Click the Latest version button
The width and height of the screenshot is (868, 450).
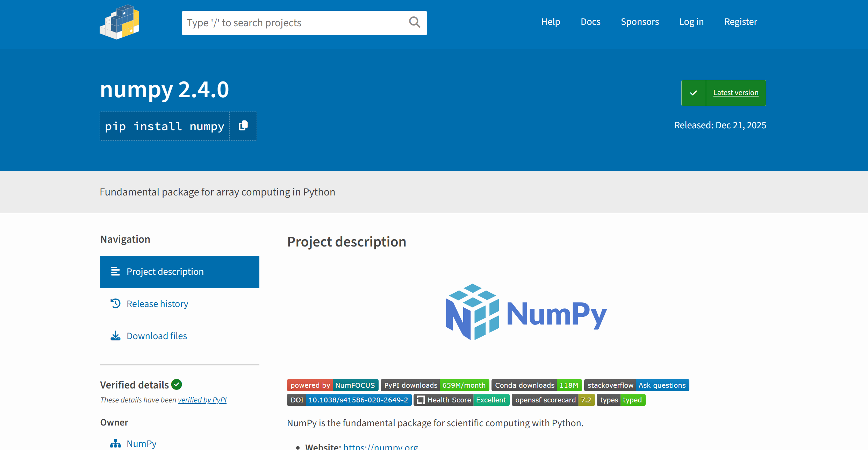click(x=736, y=93)
